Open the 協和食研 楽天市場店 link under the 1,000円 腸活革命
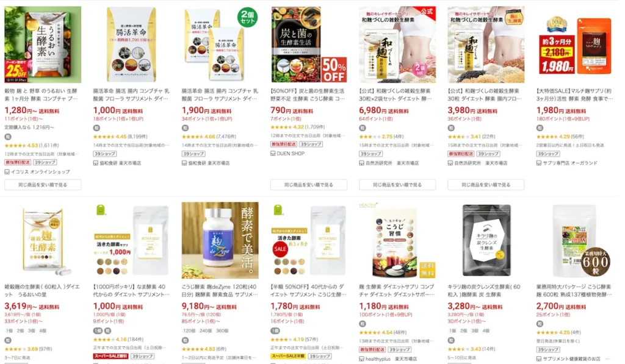 120,163
